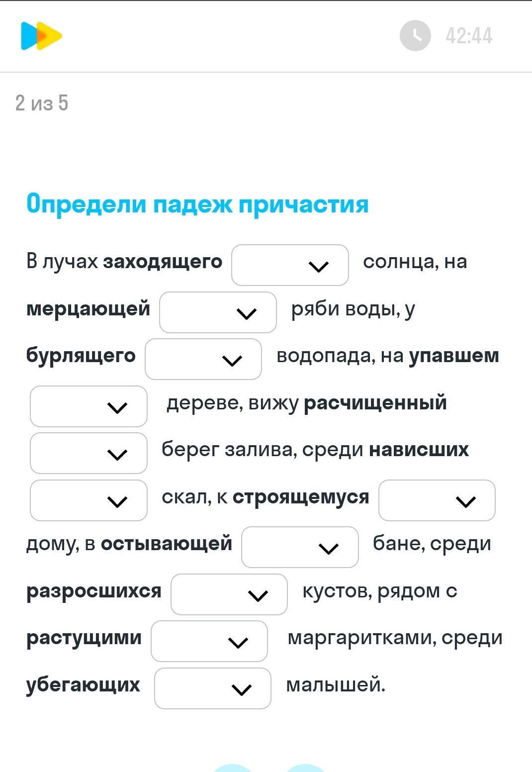Open the case dropdown after 'строящемуся'
This screenshot has height=772, width=532.
(437, 500)
